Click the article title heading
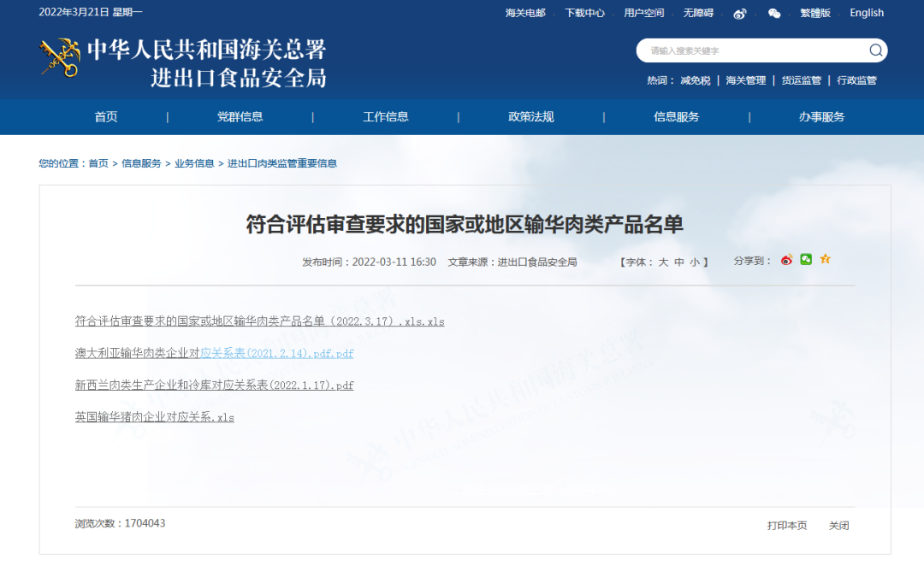The height and width of the screenshot is (583, 924). 465,224
